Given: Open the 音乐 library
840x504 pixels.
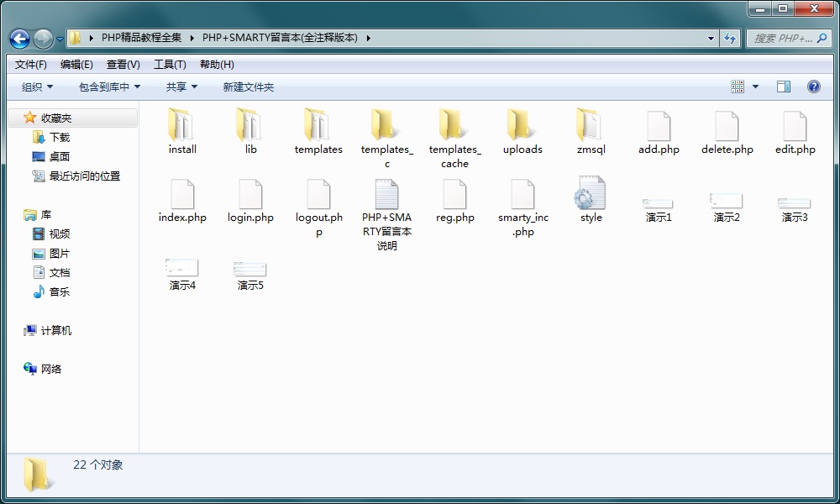Looking at the screenshot, I should pyautogui.click(x=60, y=292).
